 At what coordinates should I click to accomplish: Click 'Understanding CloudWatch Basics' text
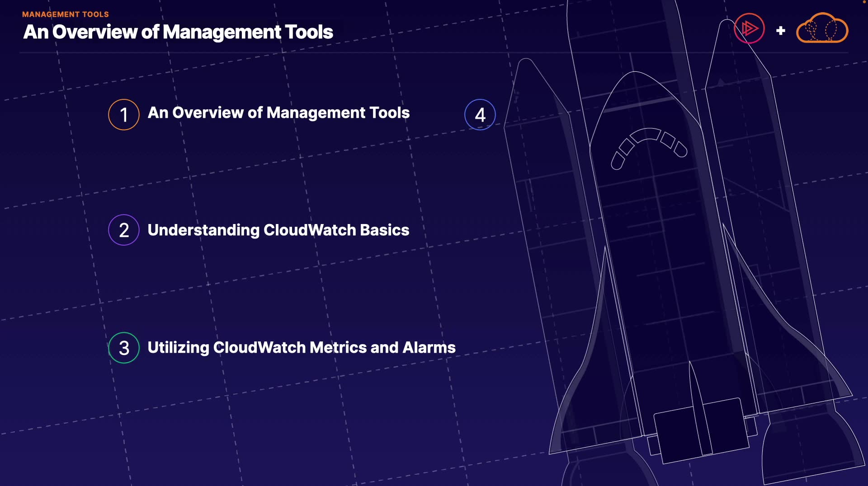(x=278, y=230)
